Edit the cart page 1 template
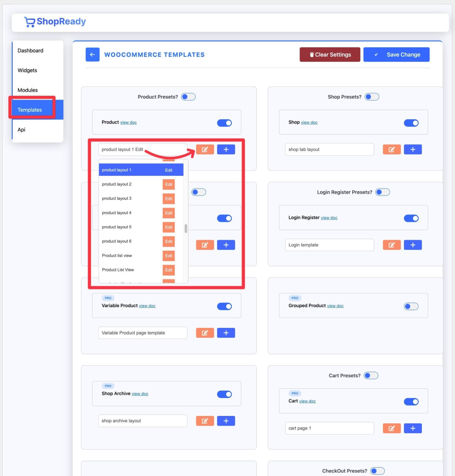 point(392,428)
